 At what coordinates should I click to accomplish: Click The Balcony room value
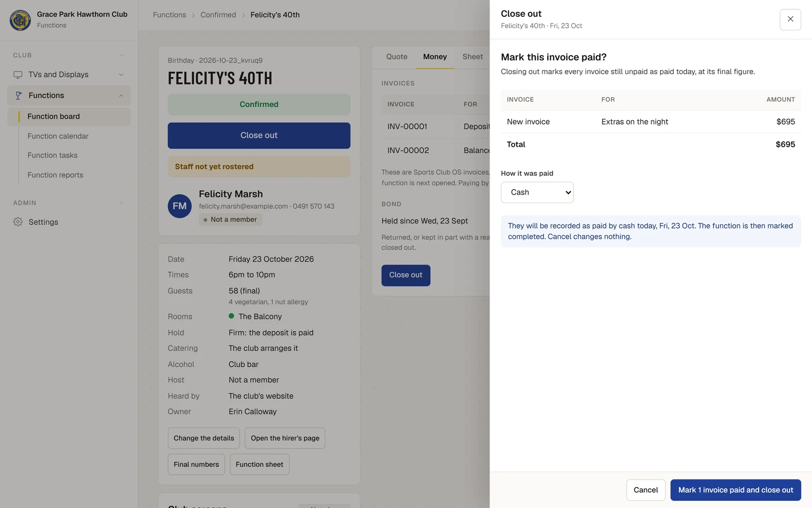(x=260, y=316)
